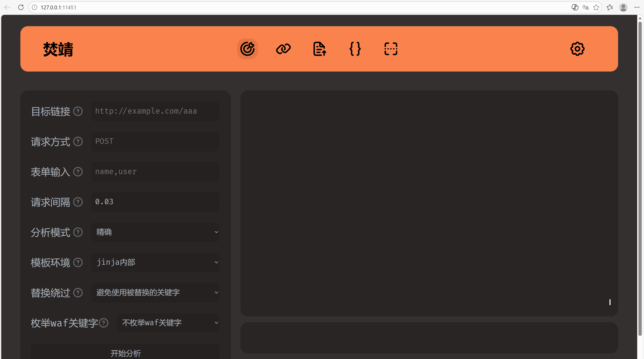The image size is (644, 359).
Task: Focus the 表单输入 name,user field
Action: pyautogui.click(x=155, y=172)
